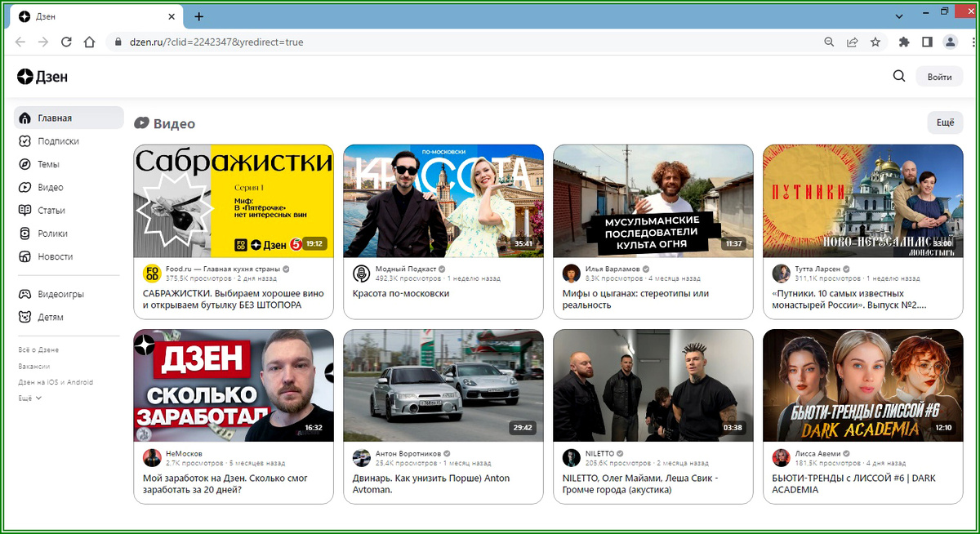This screenshot has height=534, width=980.
Task: Toggle the browser side panel icon
Action: coord(927,42)
